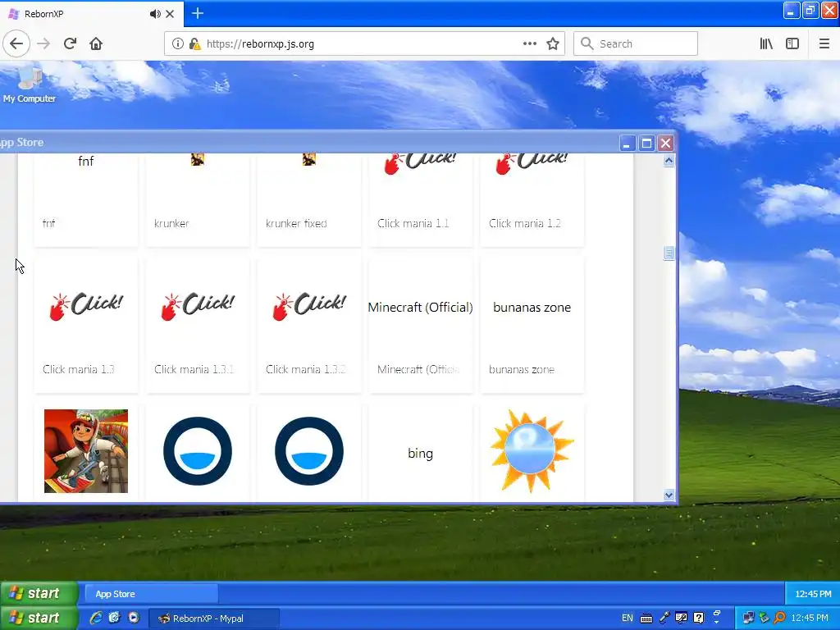
Task: Grab the App Store scrollbar thumb
Action: click(x=669, y=253)
